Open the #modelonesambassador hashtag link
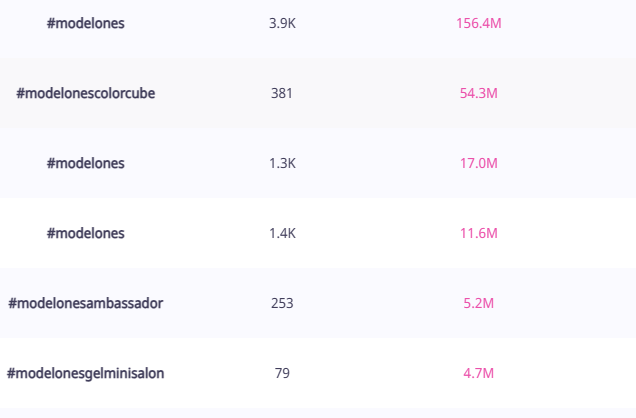The height and width of the screenshot is (418, 636). [x=86, y=303]
